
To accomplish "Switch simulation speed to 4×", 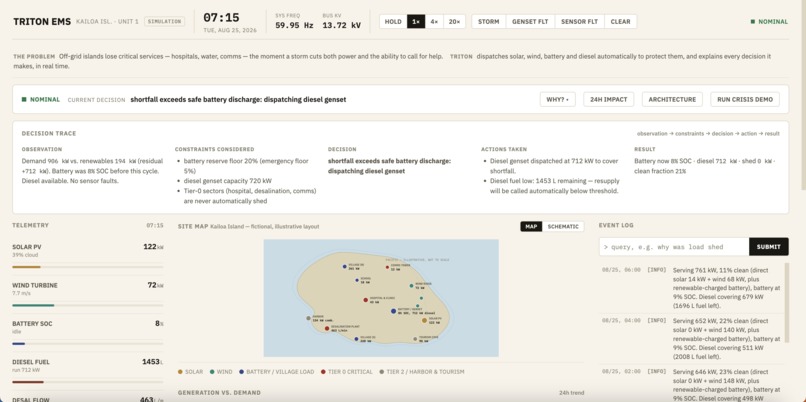I will 434,22.
